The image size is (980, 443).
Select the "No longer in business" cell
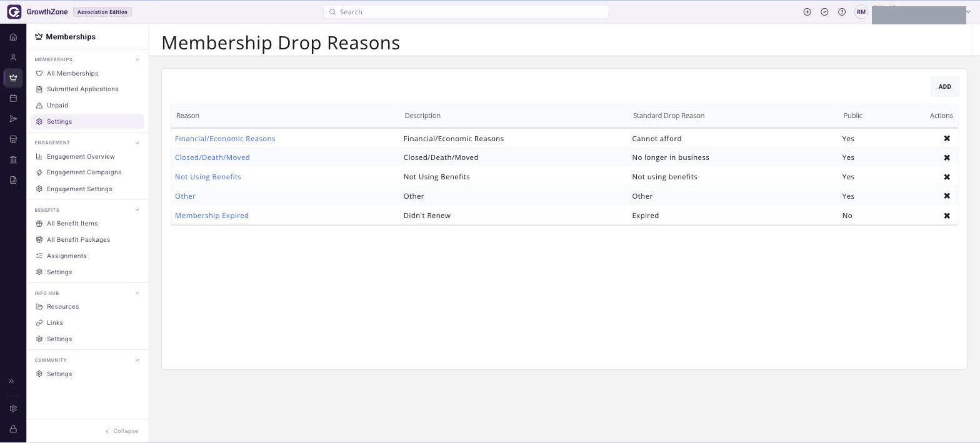pos(671,157)
